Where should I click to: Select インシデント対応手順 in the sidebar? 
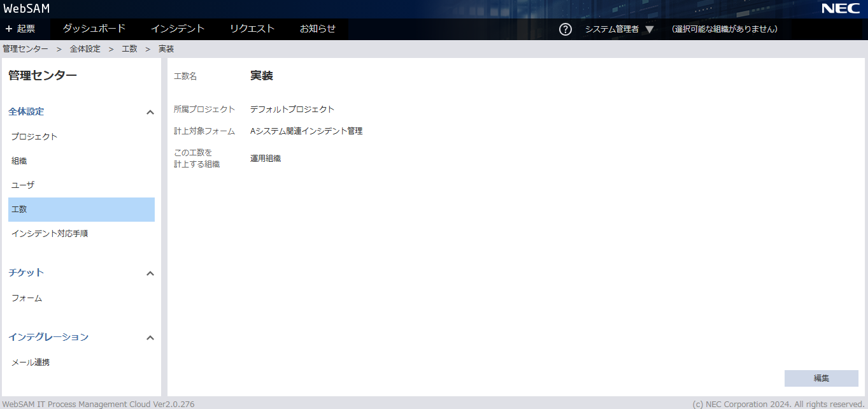pos(50,234)
